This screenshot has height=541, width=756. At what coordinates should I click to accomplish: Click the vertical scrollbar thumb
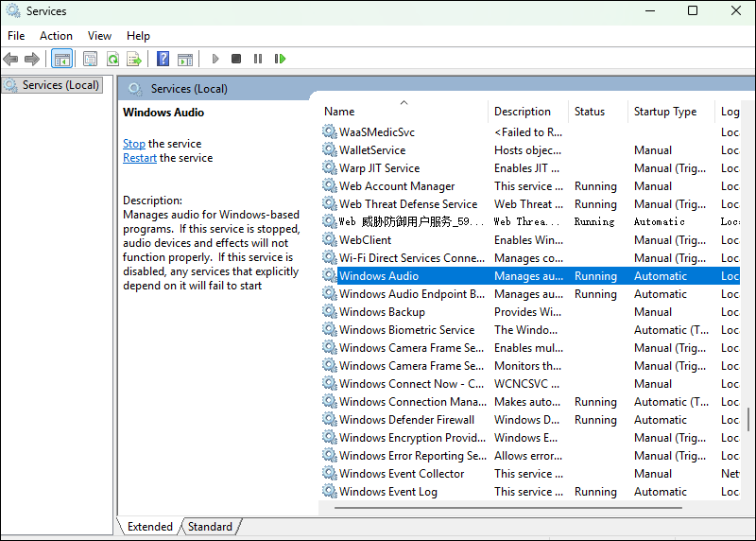pos(748,419)
